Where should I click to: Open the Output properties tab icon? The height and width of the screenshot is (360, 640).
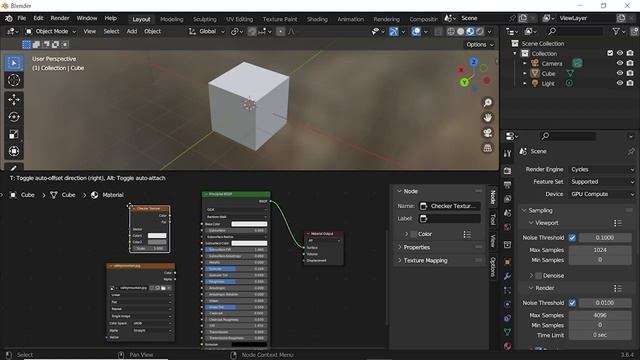click(507, 185)
